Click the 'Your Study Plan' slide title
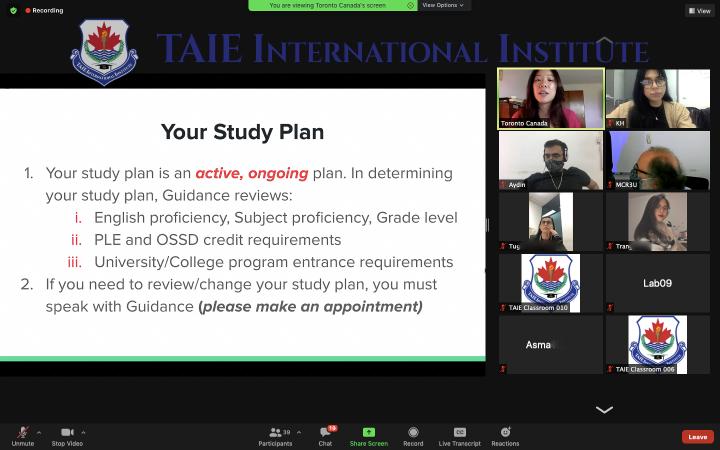 pos(242,132)
